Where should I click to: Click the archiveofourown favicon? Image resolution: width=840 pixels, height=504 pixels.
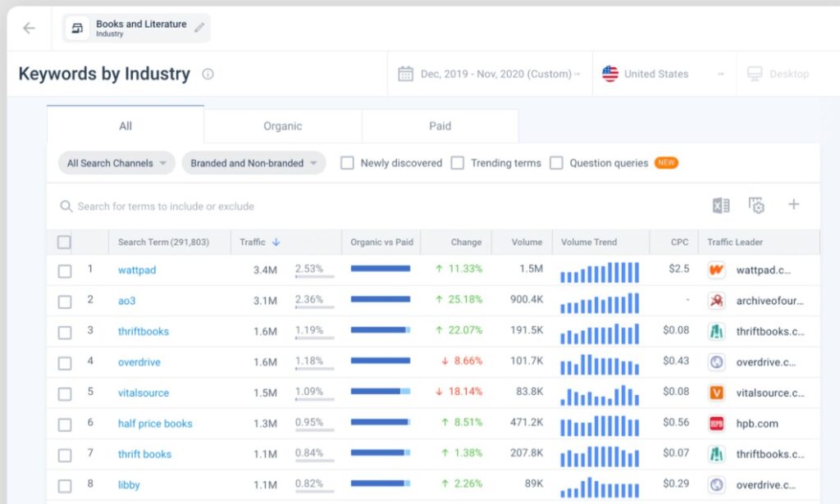click(x=716, y=300)
